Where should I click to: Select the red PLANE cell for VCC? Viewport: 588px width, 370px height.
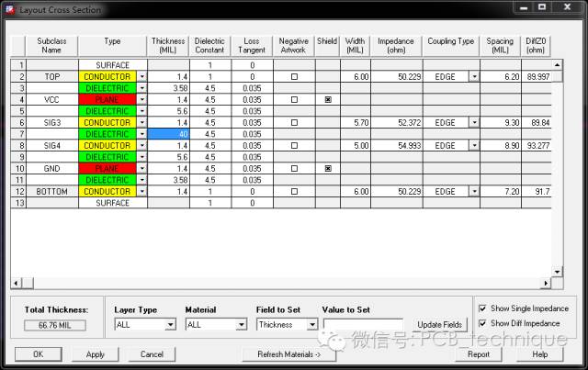[x=107, y=100]
